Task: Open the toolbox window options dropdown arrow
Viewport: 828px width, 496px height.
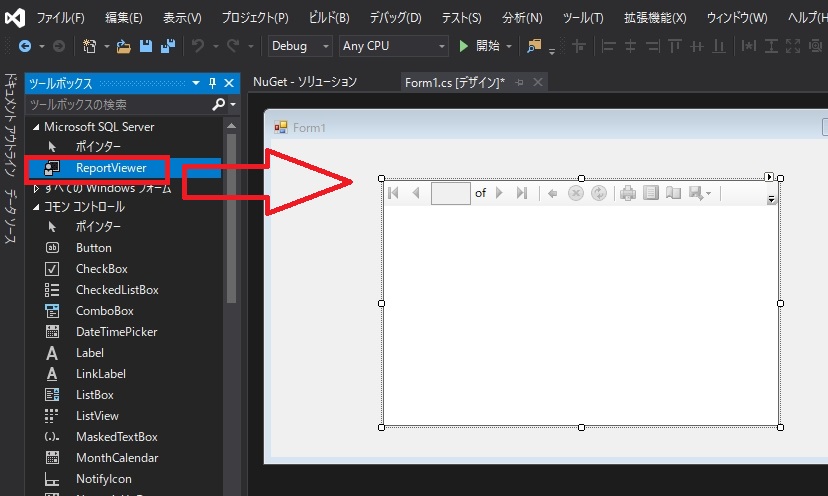Action: [196, 83]
